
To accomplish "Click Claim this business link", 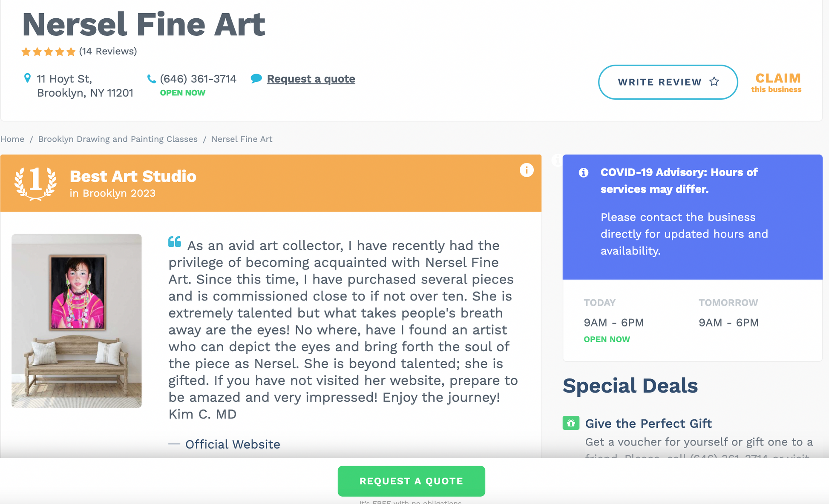I will [777, 83].
